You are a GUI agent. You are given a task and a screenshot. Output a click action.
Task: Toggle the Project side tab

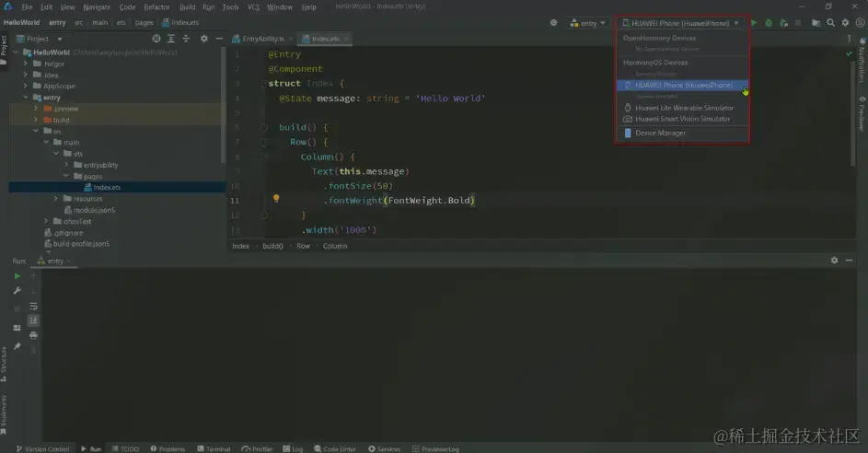click(x=4, y=50)
